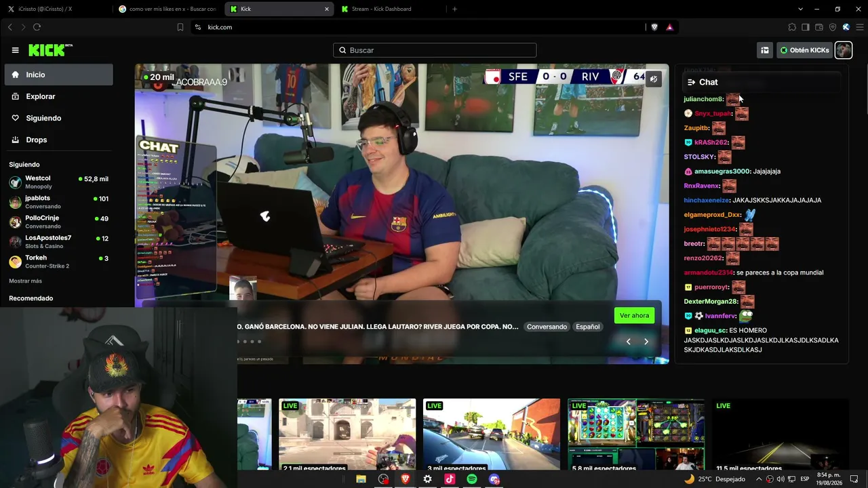The image size is (868, 488).
Task: Open Spotify from the taskbar
Action: tap(472, 479)
